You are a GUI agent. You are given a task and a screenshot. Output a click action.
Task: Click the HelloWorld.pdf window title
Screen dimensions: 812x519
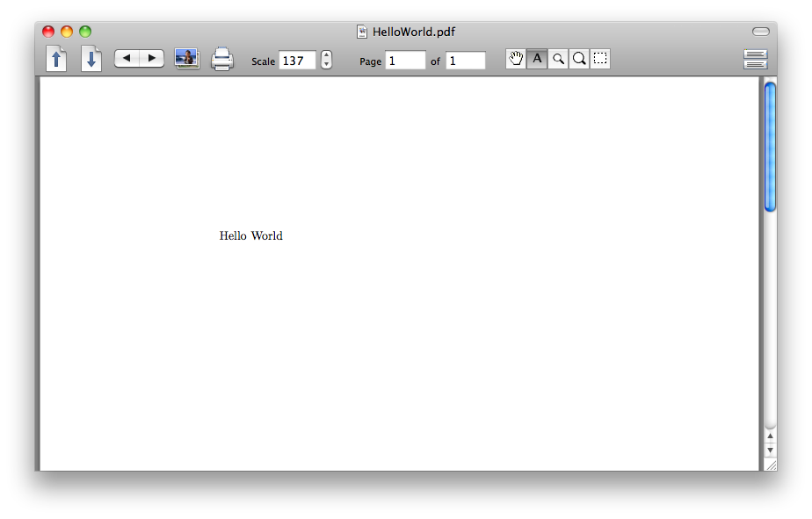pyautogui.click(x=414, y=32)
